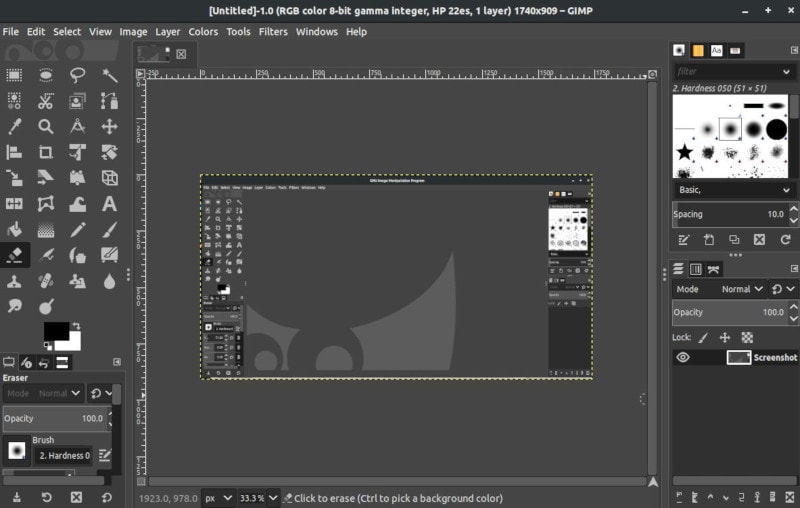Open the layer Mode Normal dropdown
Viewport: 800px width, 508px height.
743,289
